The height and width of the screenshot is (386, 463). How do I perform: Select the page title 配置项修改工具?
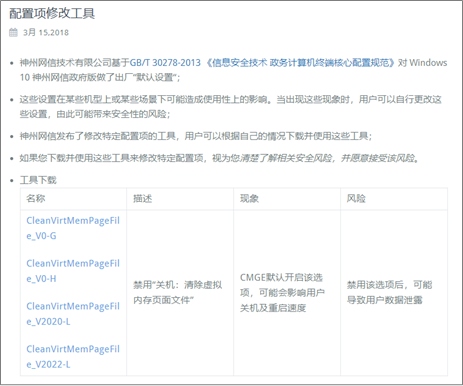coord(52,14)
